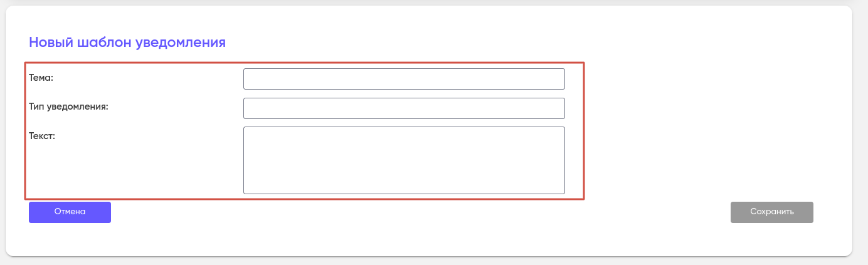Cancel creating the new notification template
Image resolution: width=868 pixels, height=265 pixels.
pyautogui.click(x=70, y=212)
